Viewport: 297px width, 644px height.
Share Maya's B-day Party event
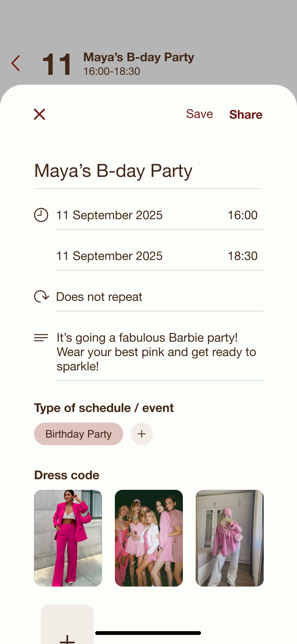246,115
